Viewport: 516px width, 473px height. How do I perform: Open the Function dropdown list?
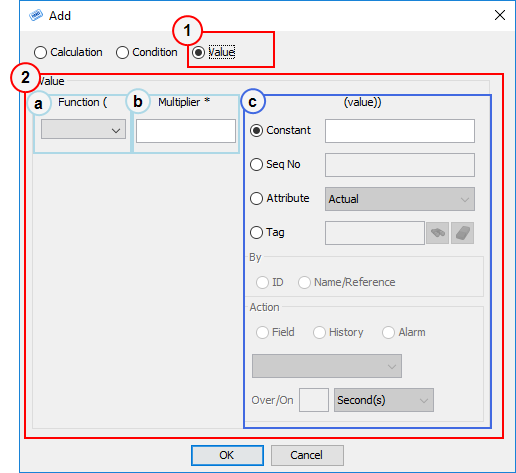83,129
